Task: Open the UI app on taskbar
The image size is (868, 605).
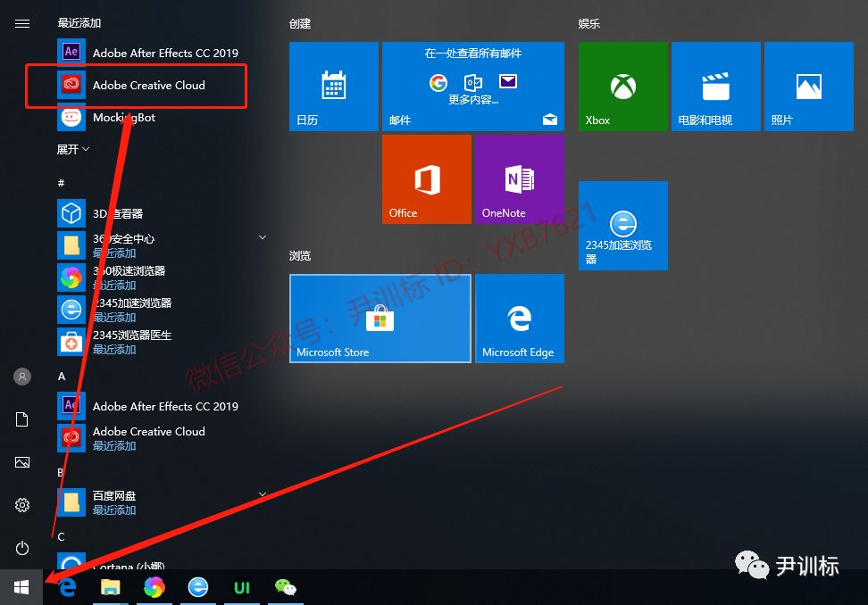Action: (242, 587)
